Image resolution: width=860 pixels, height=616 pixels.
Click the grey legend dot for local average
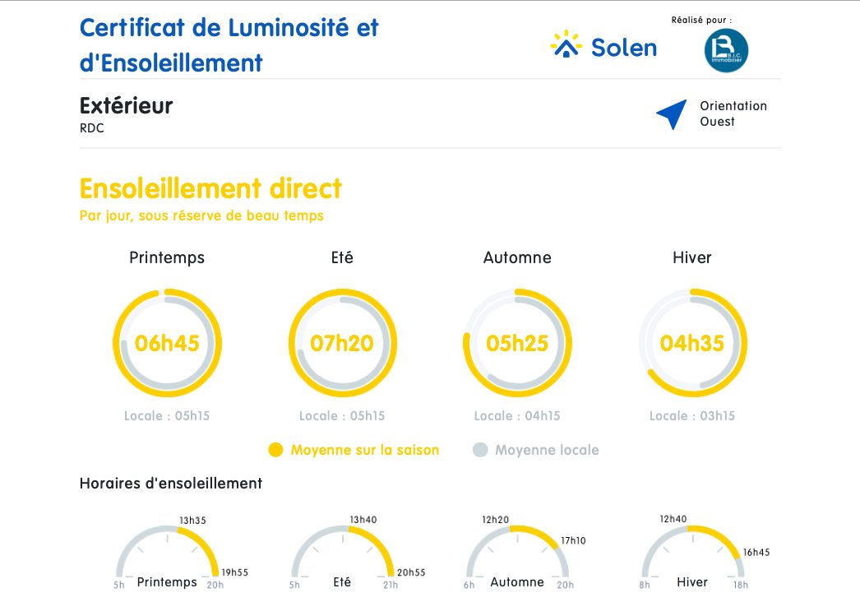click(480, 450)
